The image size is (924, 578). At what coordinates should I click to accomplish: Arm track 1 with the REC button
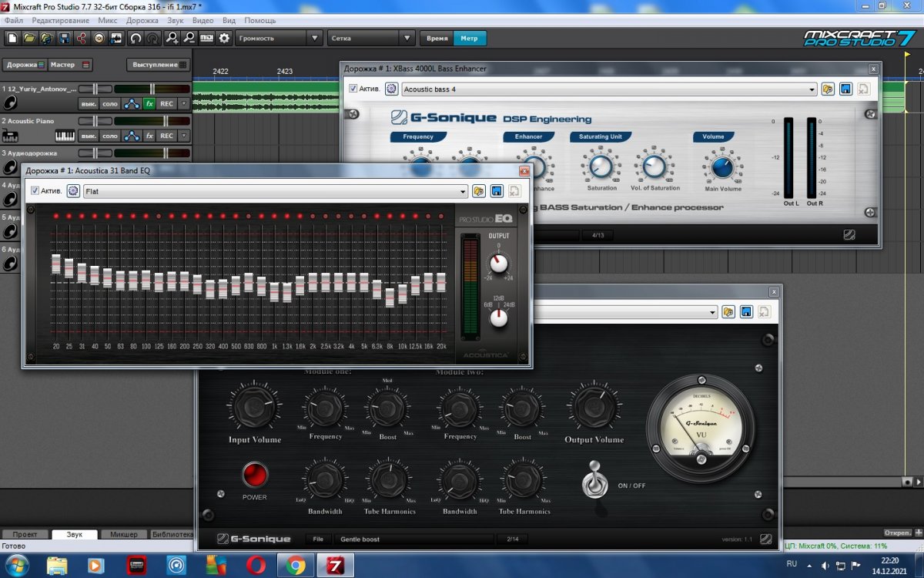(166, 103)
